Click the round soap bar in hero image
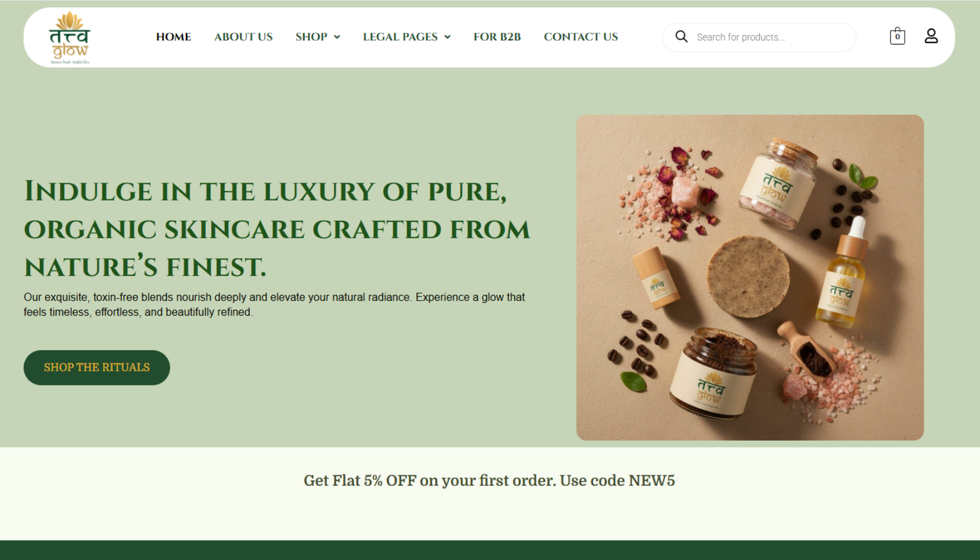Viewport: 980px width, 560px height. pos(749,276)
